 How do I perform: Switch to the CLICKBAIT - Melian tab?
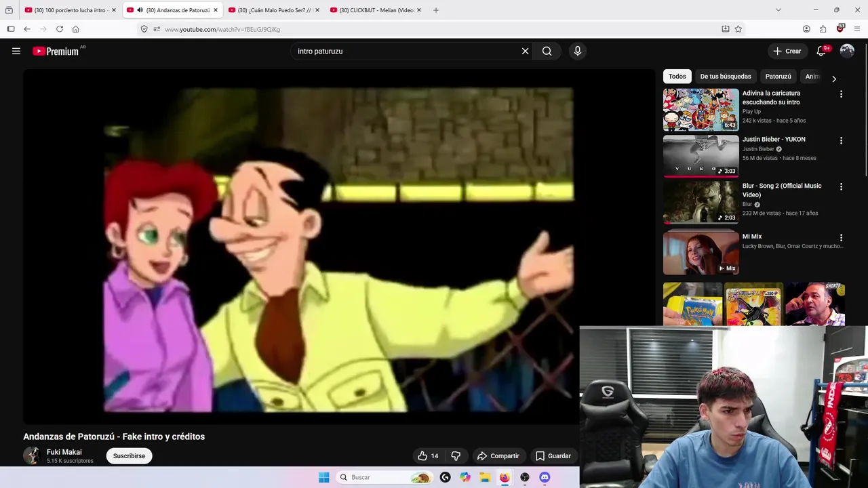pos(376,10)
